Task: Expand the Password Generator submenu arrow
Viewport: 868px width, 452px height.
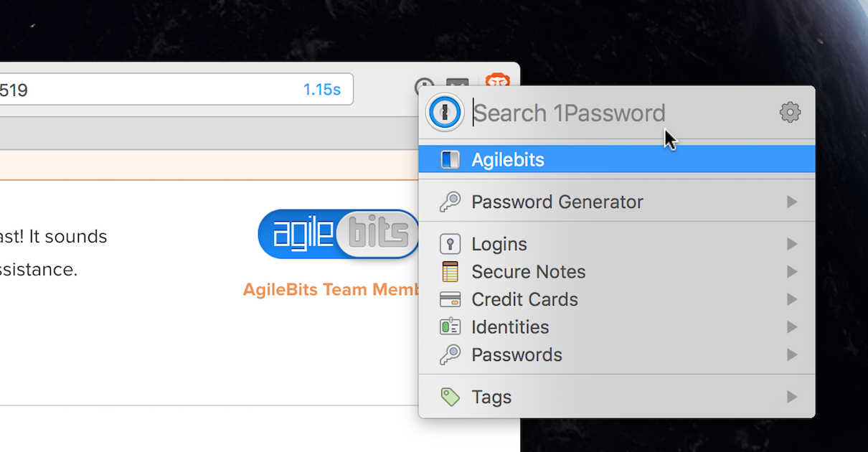Action: pos(792,202)
